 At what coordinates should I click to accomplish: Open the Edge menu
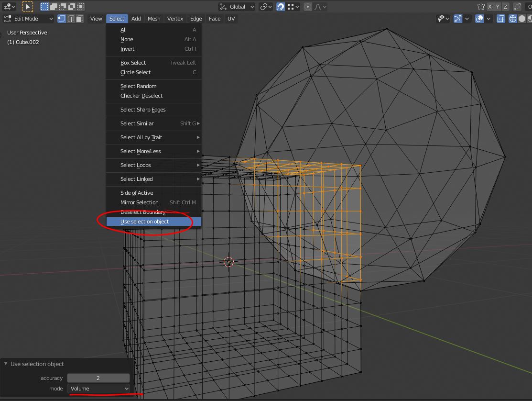(196, 19)
